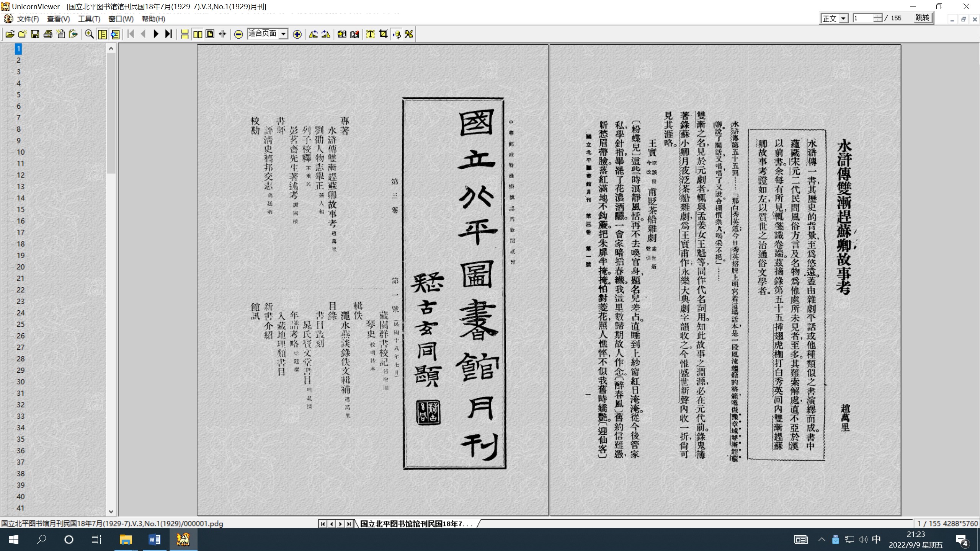Screen dimensions: 980x551
Task: Switch to single page view icon
Action: [x=210, y=34]
